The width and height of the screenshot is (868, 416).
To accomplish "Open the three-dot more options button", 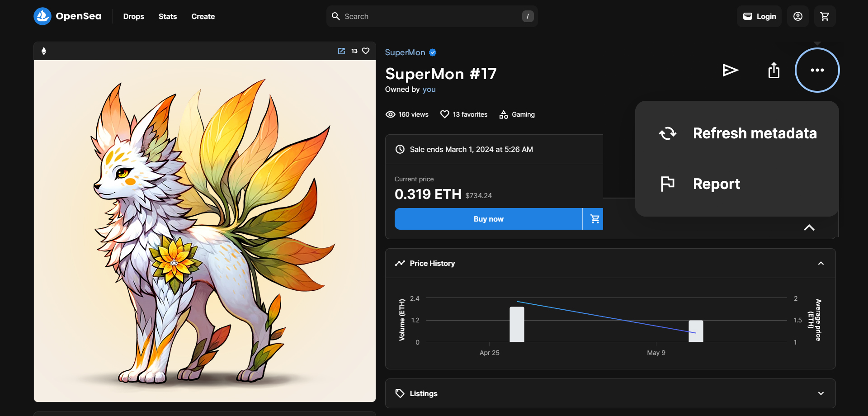I will [817, 70].
